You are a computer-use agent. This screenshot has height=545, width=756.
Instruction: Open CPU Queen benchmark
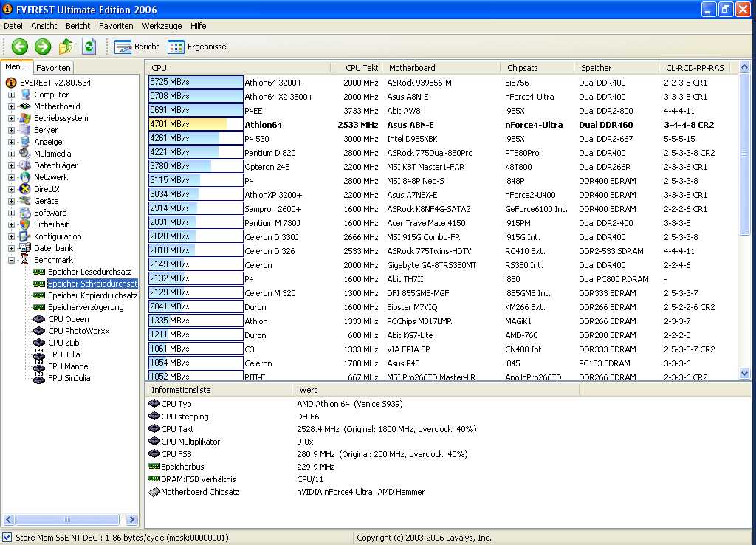click(x=69, y=319)
